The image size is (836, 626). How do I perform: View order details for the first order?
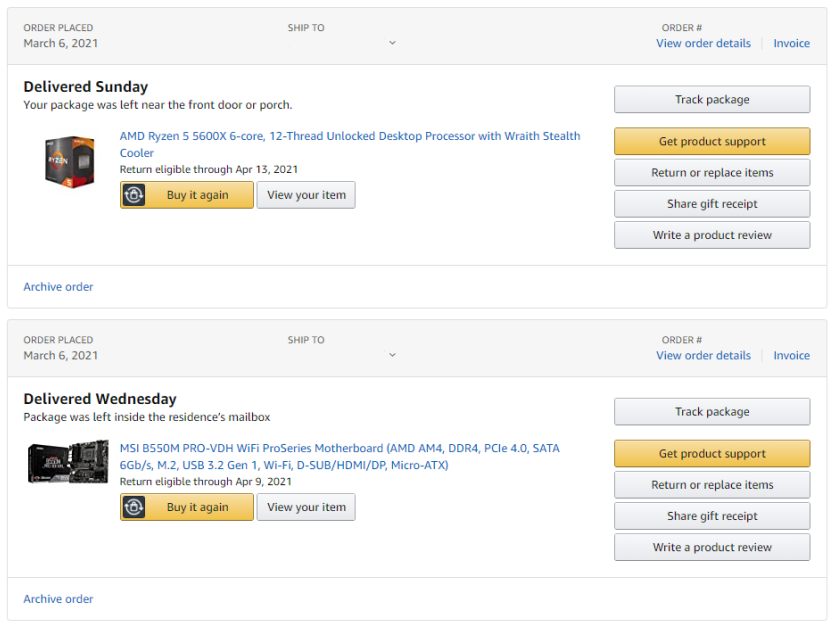(703, 43)
